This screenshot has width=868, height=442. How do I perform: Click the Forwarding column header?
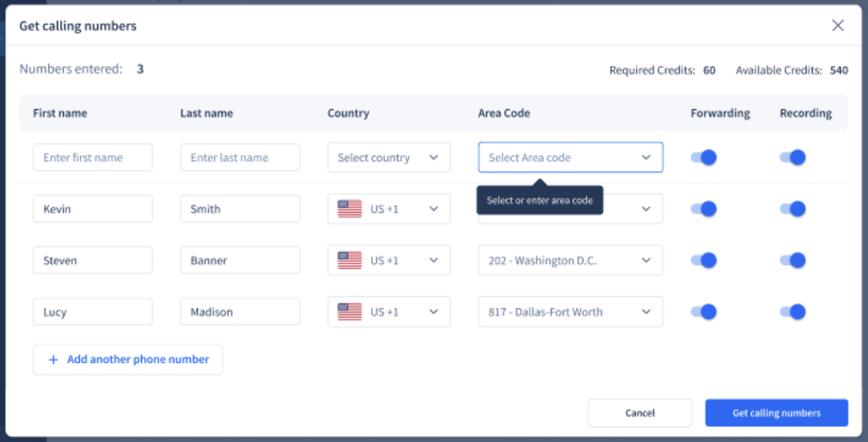coord(720,113)
